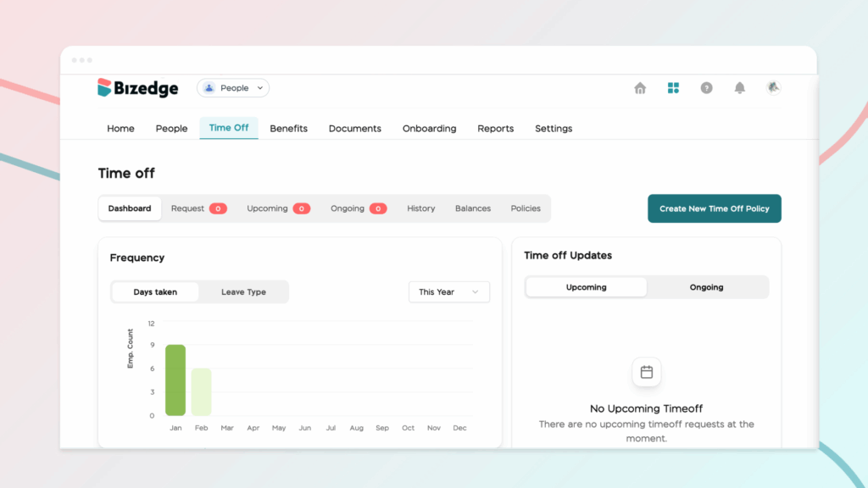This screenshot has width=868, height=488.
Task: Open the Policies sub-tab
Action: click(x=526, y=208)
